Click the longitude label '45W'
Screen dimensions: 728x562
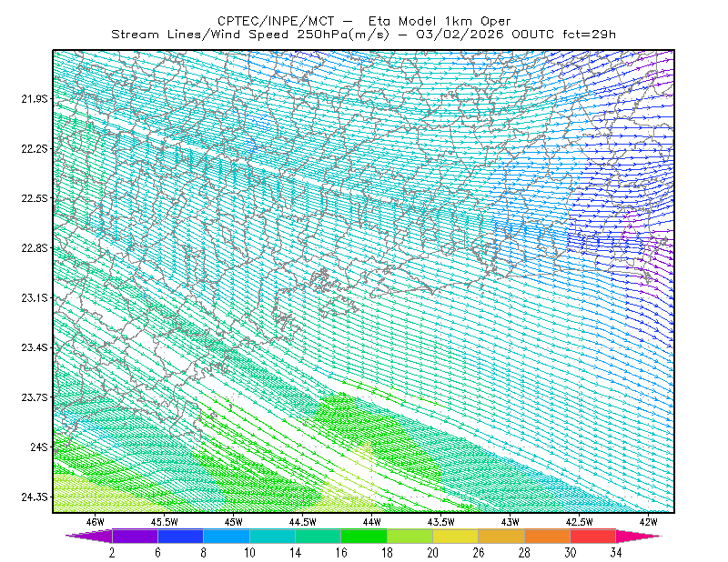tap(234, 522)
